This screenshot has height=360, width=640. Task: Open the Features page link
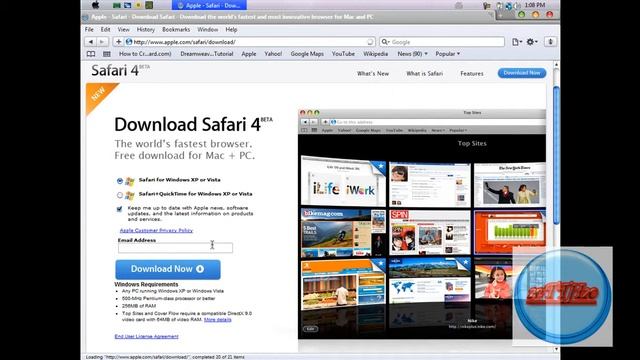coord(472,73)
